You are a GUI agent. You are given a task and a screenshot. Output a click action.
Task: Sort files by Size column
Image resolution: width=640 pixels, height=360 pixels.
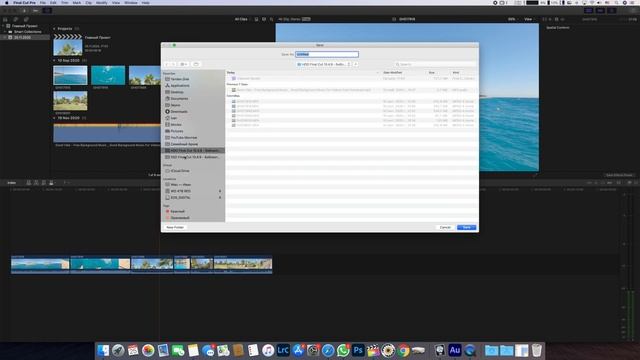[431, 73]
